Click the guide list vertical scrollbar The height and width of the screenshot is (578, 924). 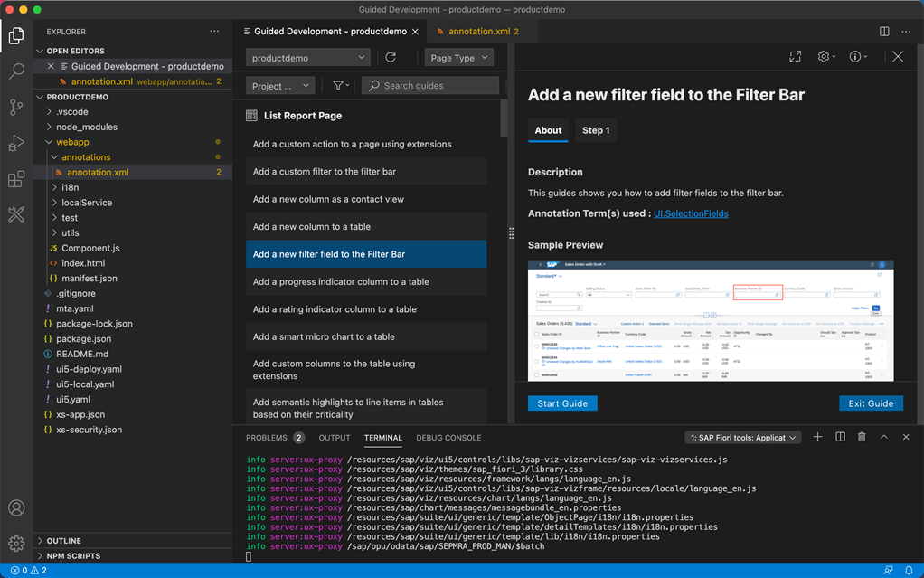504,119
